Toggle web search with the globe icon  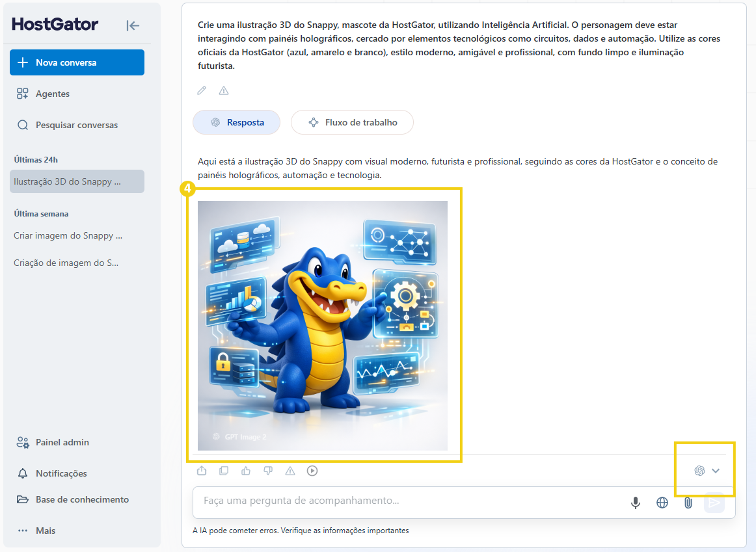coord(662,503)
